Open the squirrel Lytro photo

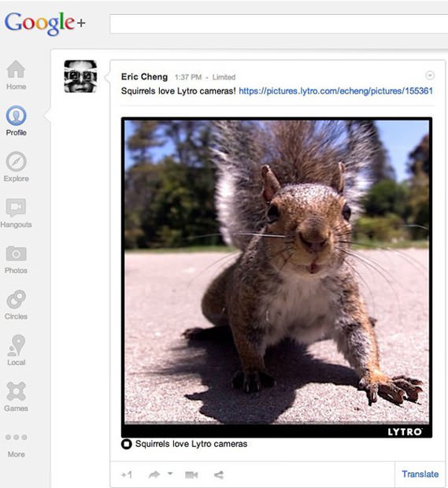pyautogui.click(x=276, y=278)
